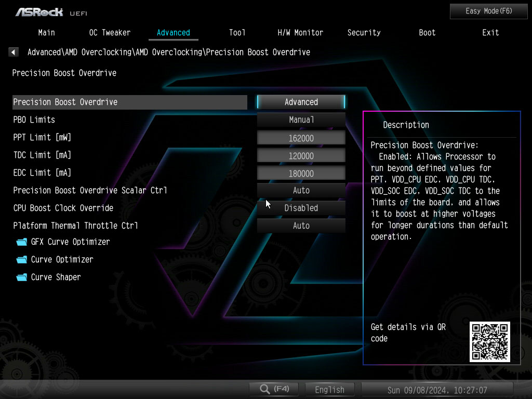
Task: Go to the Security tab
Action: (364, 33)
